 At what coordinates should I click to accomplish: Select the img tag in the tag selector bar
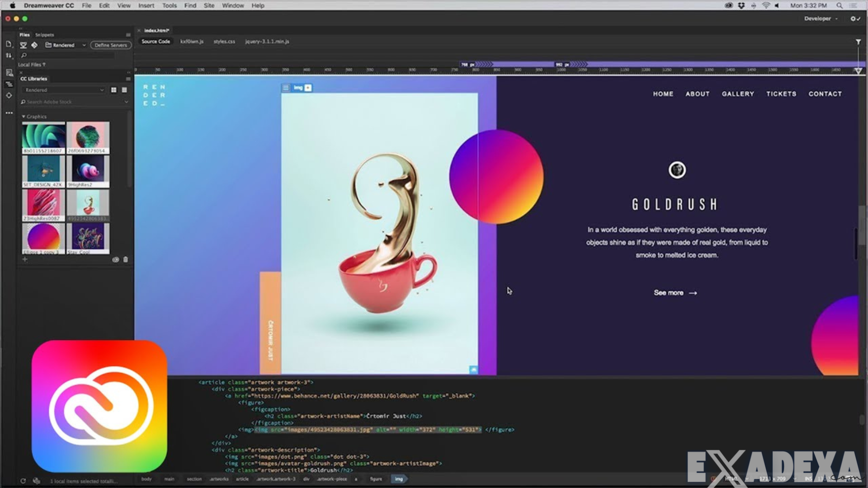(x=398, y=479)
